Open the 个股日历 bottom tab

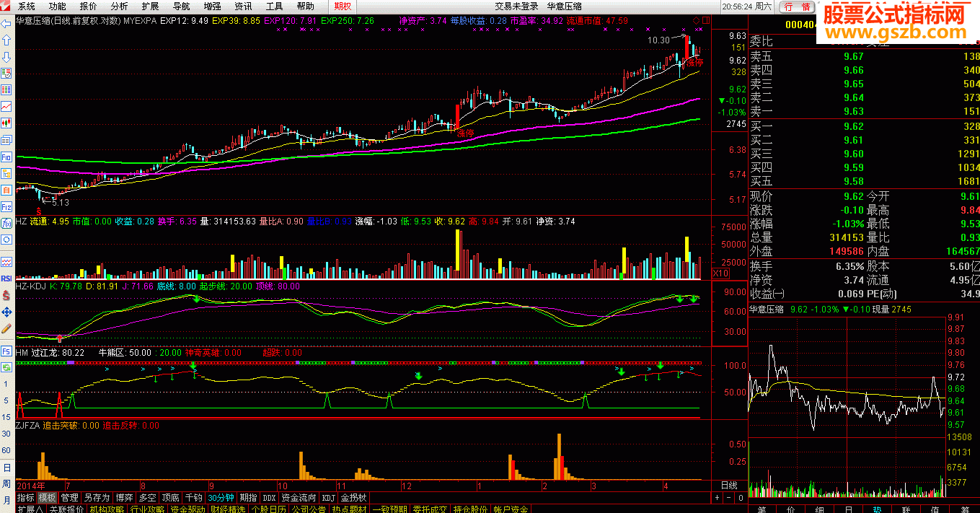268,509
